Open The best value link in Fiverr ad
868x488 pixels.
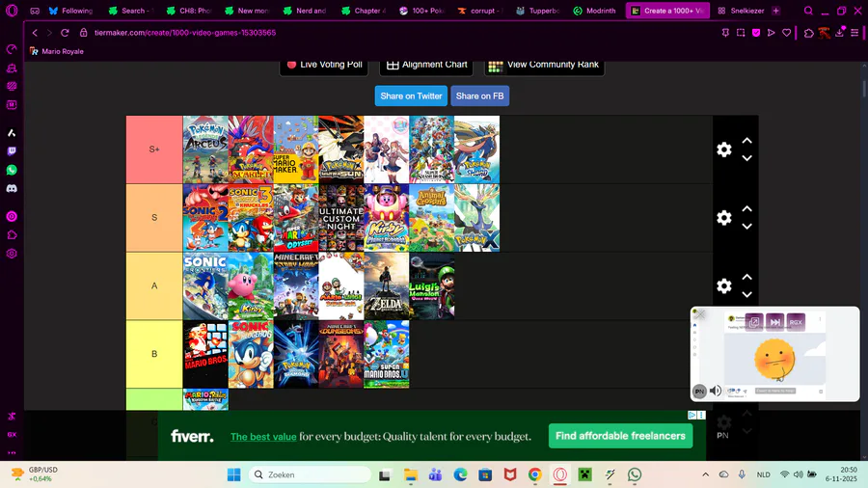[x=263, y=437]
